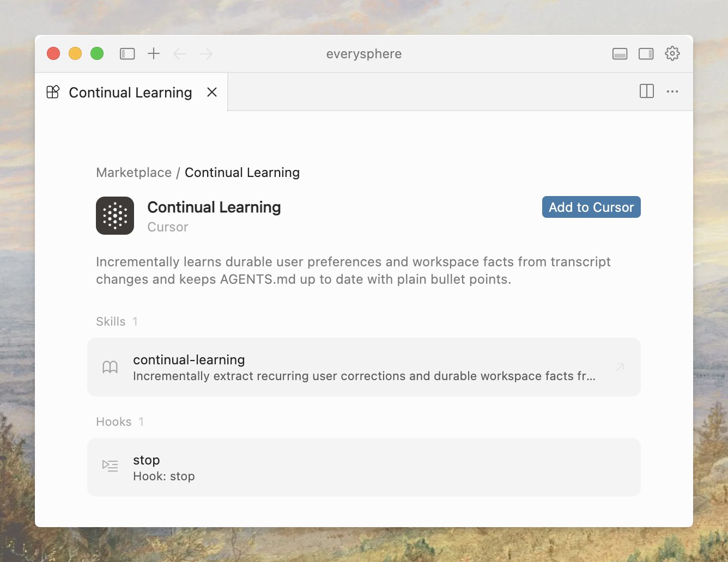Click the Marketplace breadcrumb link
The height and width of the screenshot is (562, 728).
click(134, 173)
